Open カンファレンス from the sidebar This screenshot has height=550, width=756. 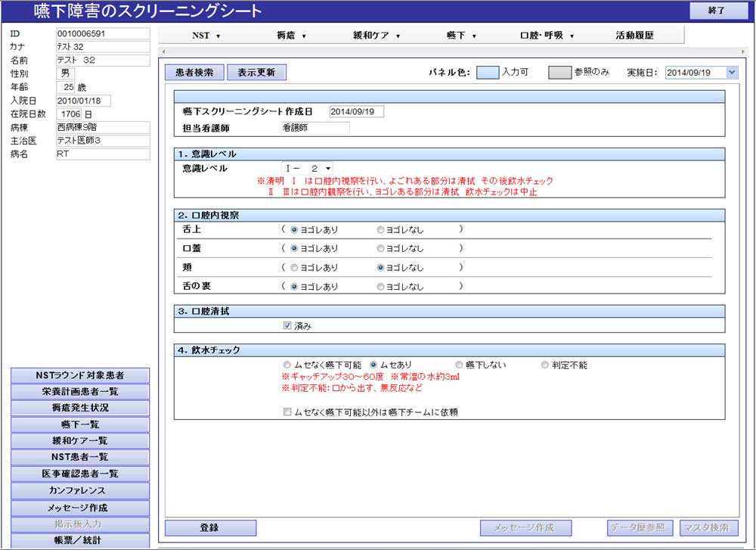click(x=80, y=491)
